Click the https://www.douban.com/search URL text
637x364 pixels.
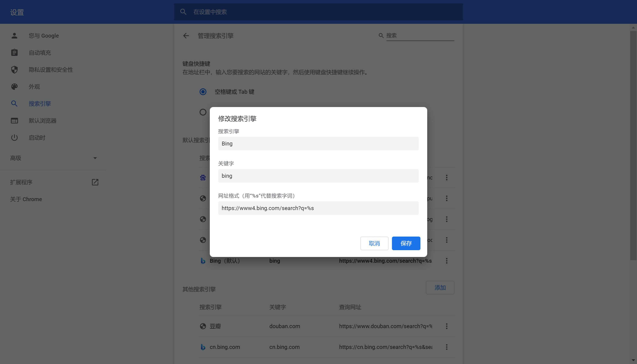[x=386, y=326]
